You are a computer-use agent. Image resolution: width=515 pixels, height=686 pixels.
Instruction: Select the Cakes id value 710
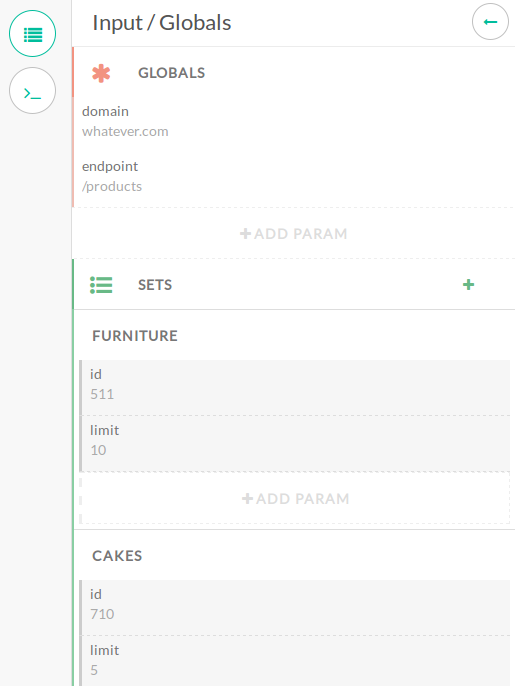pyautogui.click(x=102, y=614)
